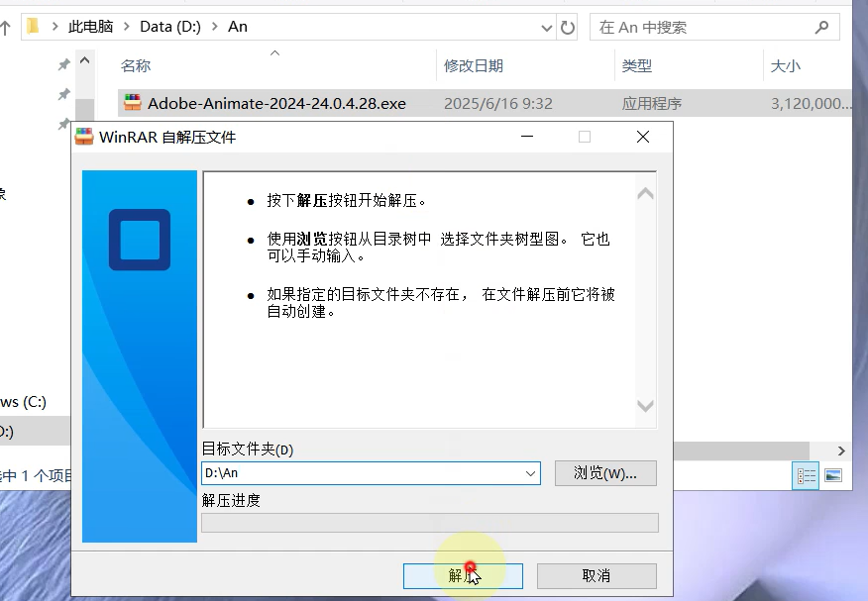The width and height of the screenshot is (868, 601).
Task: Click the top pin icon in navigation pane
Action: coord(64,64)
